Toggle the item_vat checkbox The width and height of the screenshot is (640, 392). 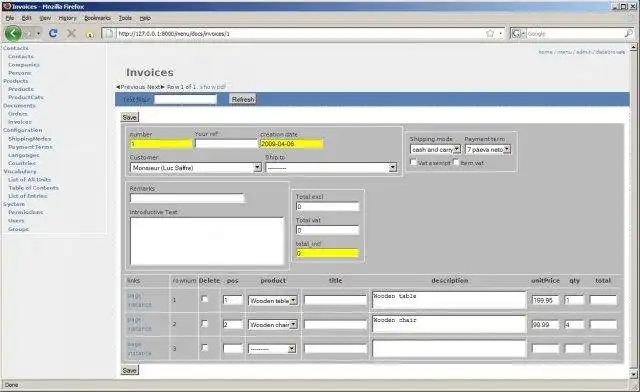[x=456, y=163]
